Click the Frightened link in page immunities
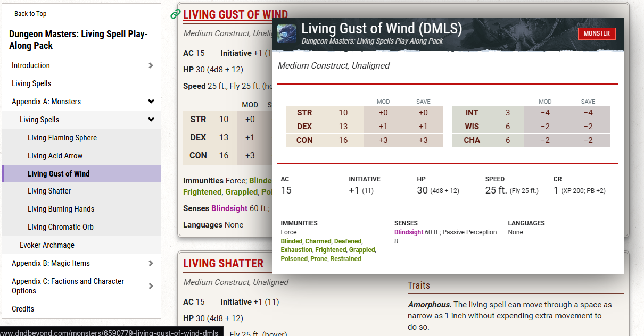Image resolution: width=644 pixels, height=336 pixels. (202, 192)
